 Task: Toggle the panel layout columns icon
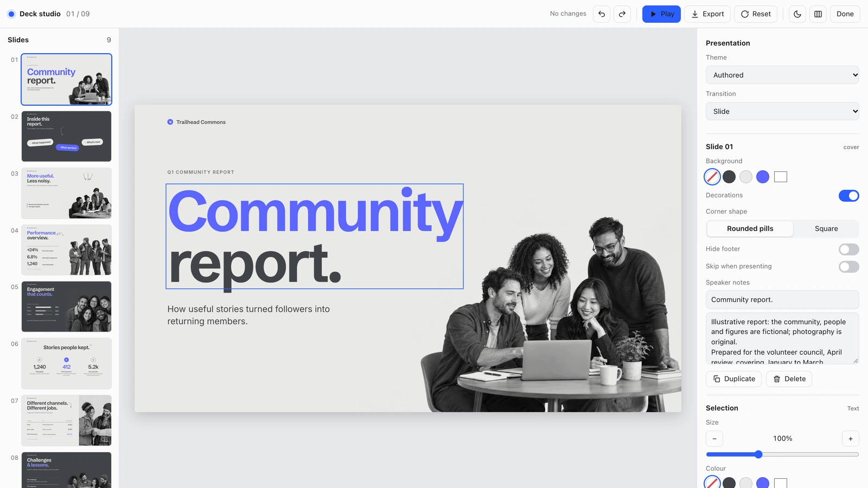point(818,14)
